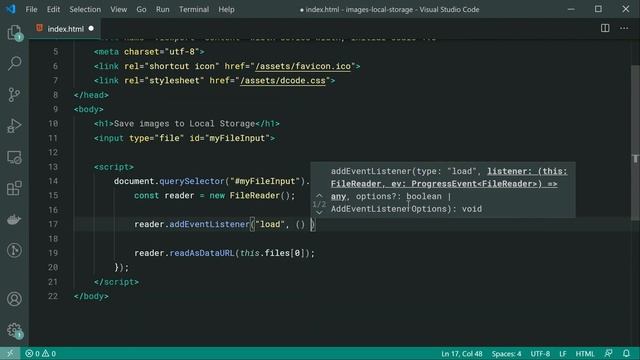Open the View menu
Screen dimensions: 640x360
click(x=118, y=9)
